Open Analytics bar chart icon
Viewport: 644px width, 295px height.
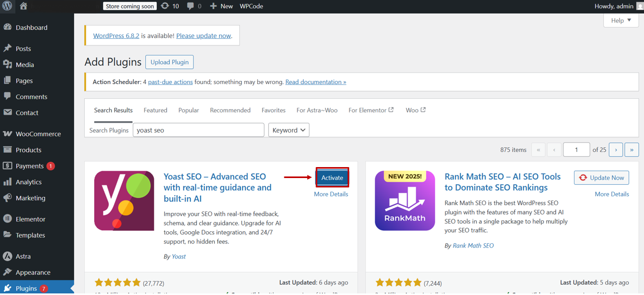point(7,182)
